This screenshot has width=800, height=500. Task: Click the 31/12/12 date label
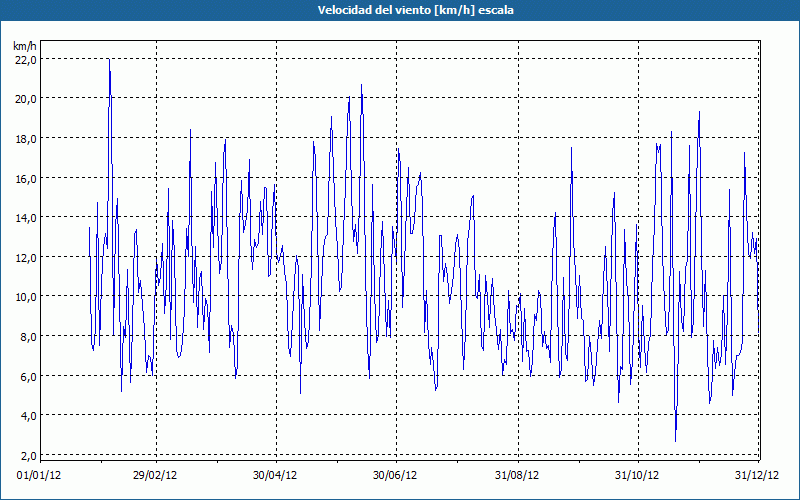pos(757,475)
